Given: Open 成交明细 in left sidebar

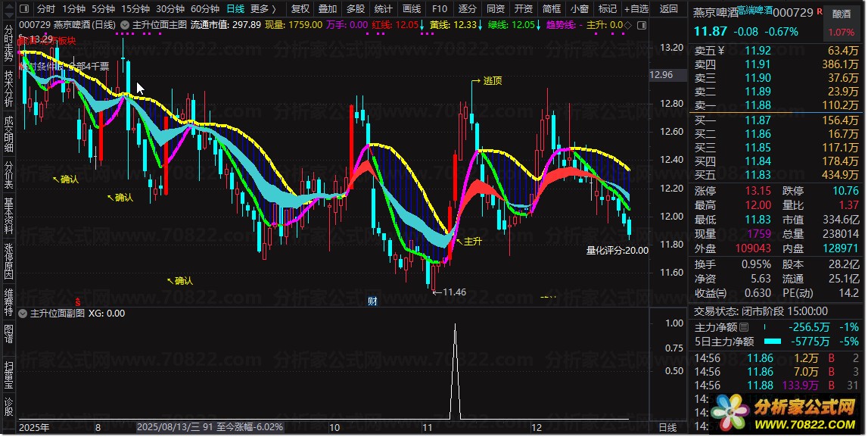Looking at the screenshot, I should (x=9, y=134).
